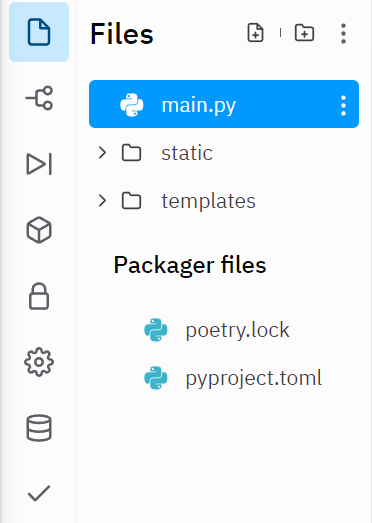Click the Packager files heading
Screen dimensions: 372x523
pos(190,265)
